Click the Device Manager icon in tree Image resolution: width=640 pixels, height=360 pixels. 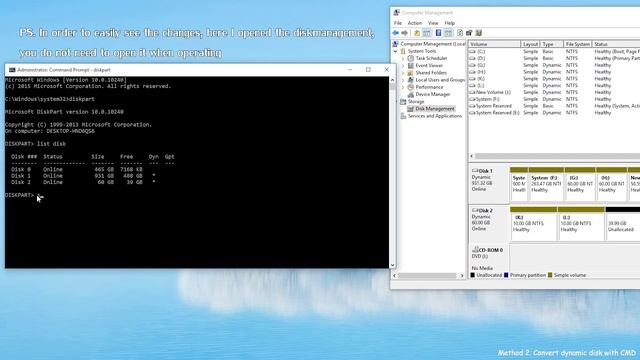(x=411, y=94)
